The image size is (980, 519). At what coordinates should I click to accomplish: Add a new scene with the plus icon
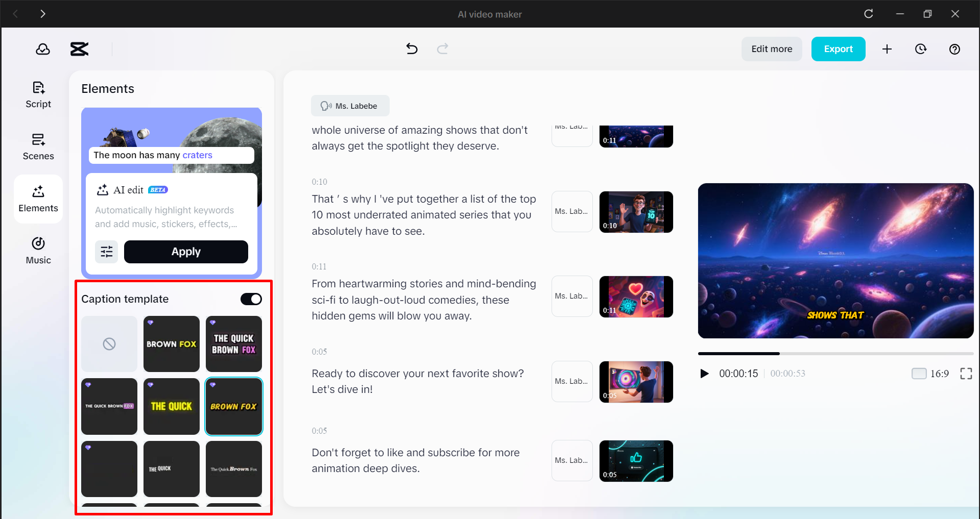pyautogui.click(x=887, y=48)
